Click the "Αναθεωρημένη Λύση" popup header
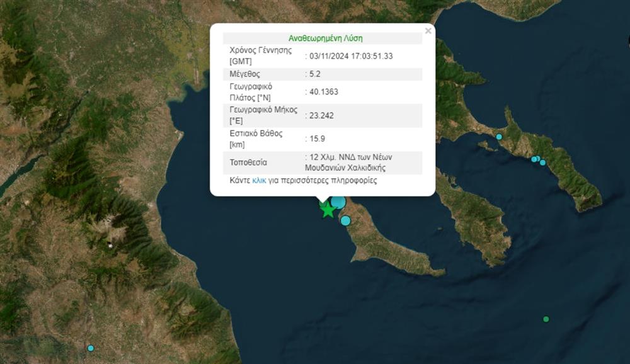The height and width of the screenshot is (364, 630). pos(325,38)
